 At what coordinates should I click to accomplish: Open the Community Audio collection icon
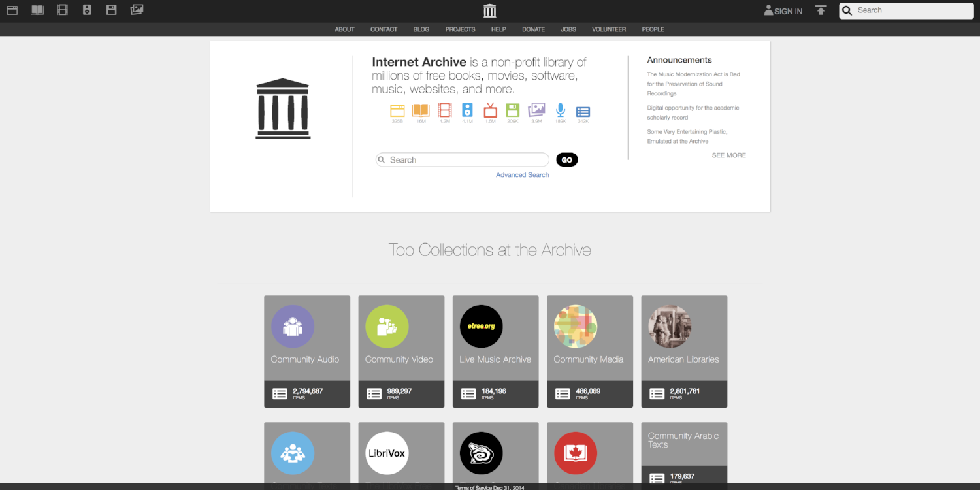(x=293, y=326)
